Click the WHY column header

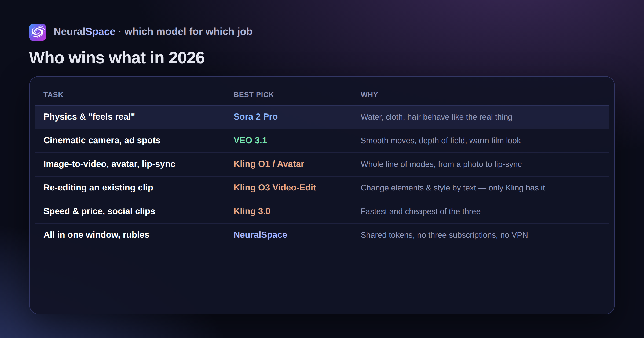coord(369,95)
